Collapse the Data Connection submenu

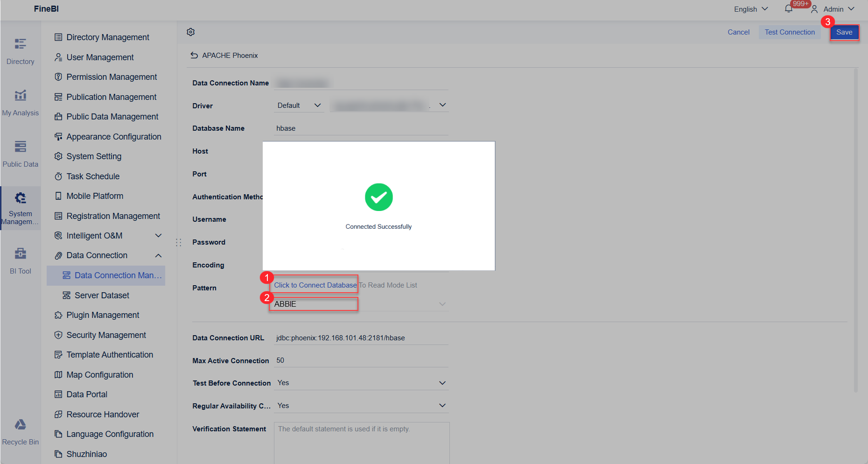pos(159,255)
